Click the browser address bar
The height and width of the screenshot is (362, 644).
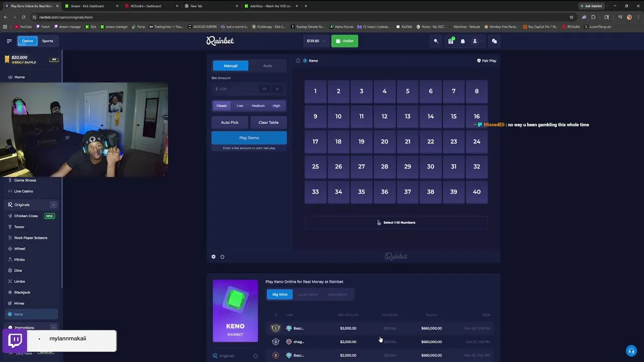pos(302,17)
